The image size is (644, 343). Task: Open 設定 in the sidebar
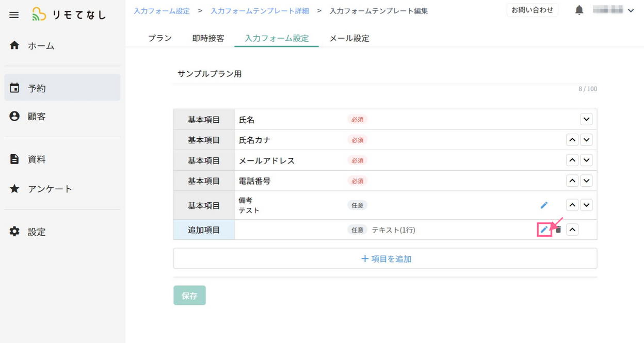[37, 232]
